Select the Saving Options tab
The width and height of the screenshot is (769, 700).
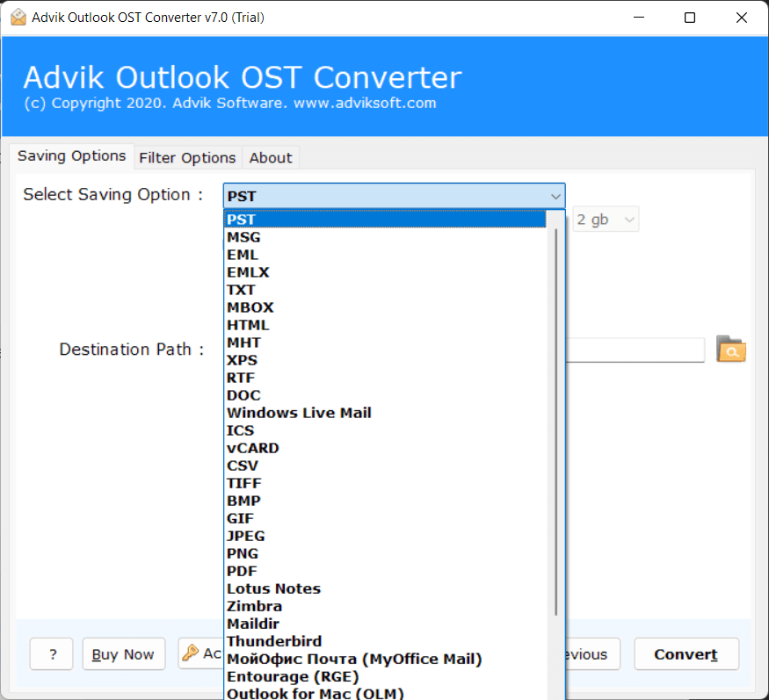coord(72,156)
